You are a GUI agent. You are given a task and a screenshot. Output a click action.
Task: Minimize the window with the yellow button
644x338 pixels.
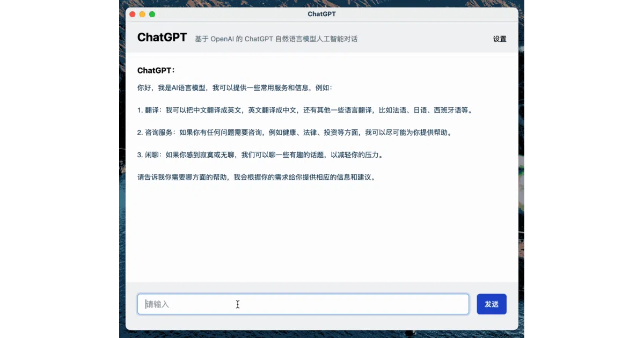tap(142, 14)
